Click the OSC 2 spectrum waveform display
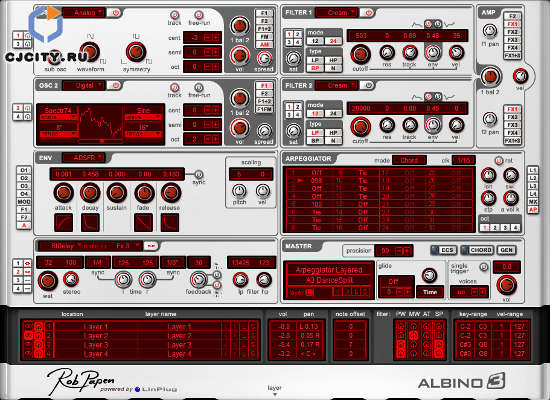Image resolution: width=550 pixels, height=400 pixels. (x=100, y=122)
